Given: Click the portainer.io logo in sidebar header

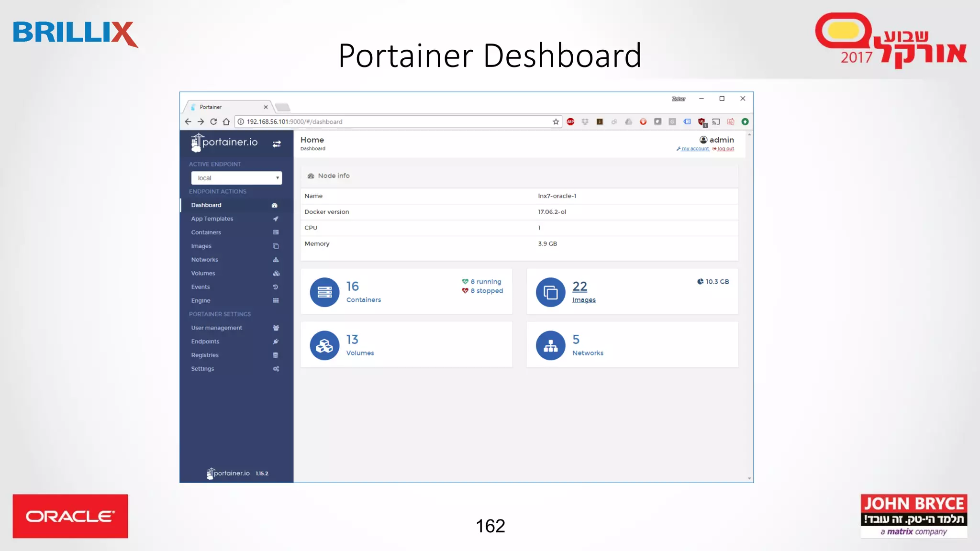Looking at the screenshot, I should [x=224, y=143].
